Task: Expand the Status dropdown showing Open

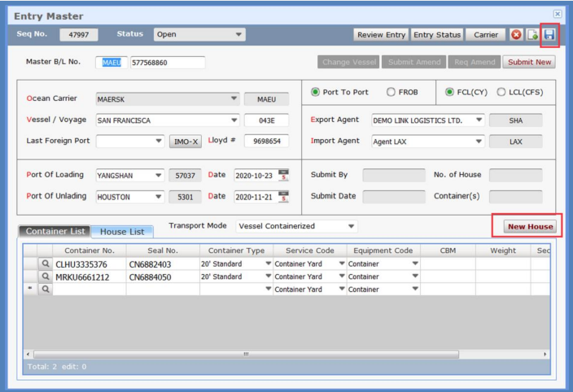Action: 238,34
